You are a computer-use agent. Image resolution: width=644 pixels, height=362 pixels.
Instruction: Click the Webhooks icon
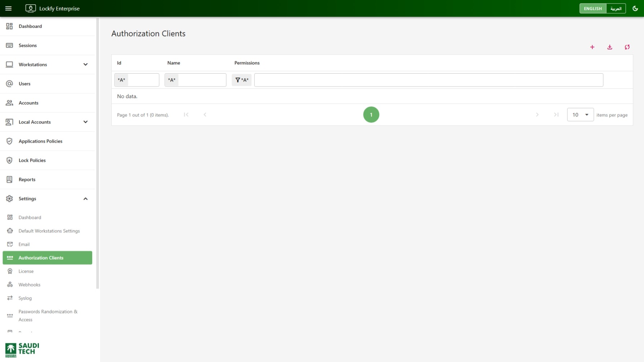pyautogui.click(x=10, y=284)
